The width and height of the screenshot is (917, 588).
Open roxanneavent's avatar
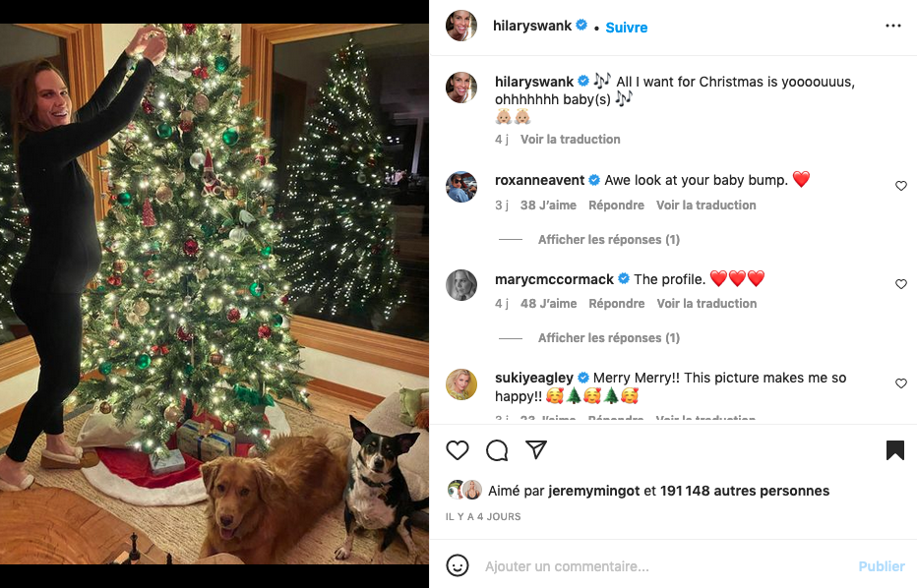[461, 187]
